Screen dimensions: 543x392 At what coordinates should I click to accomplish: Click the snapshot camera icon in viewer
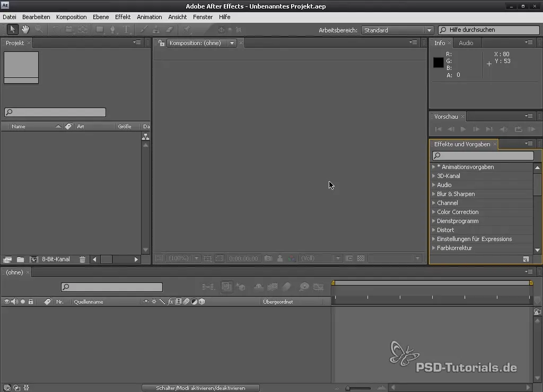tap(268, 258)
